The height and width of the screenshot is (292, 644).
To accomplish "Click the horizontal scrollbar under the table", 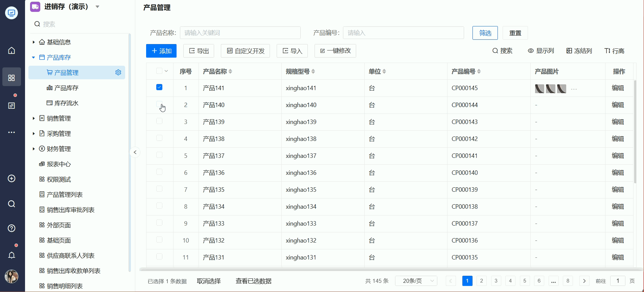I will (x=391, y=270).
